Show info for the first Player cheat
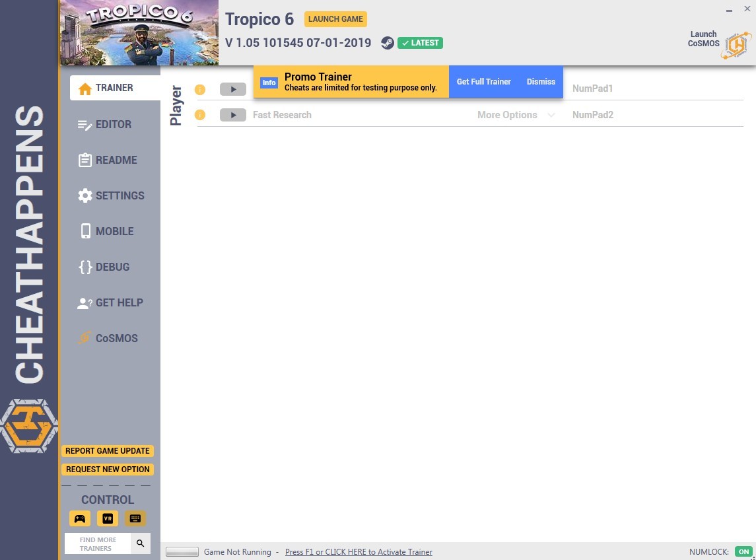 point(199,89)
